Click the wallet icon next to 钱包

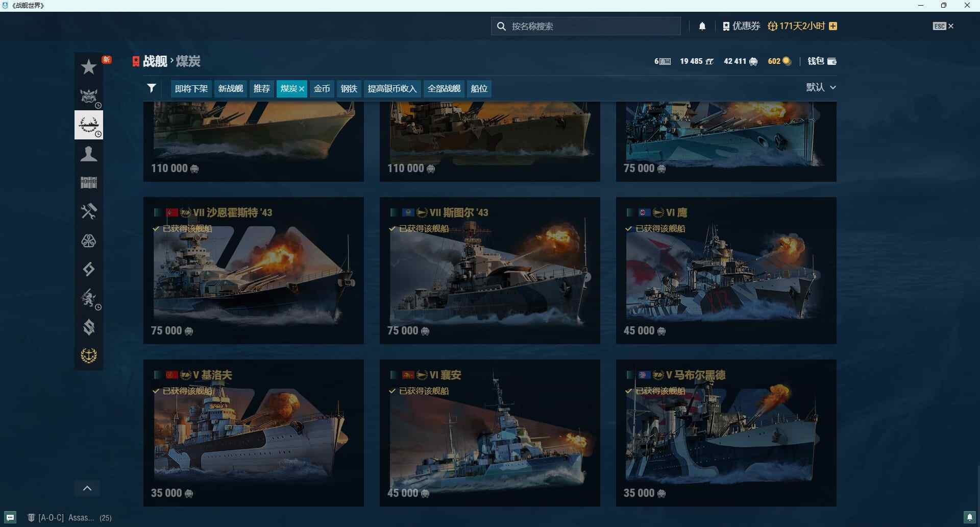point(832,61)
